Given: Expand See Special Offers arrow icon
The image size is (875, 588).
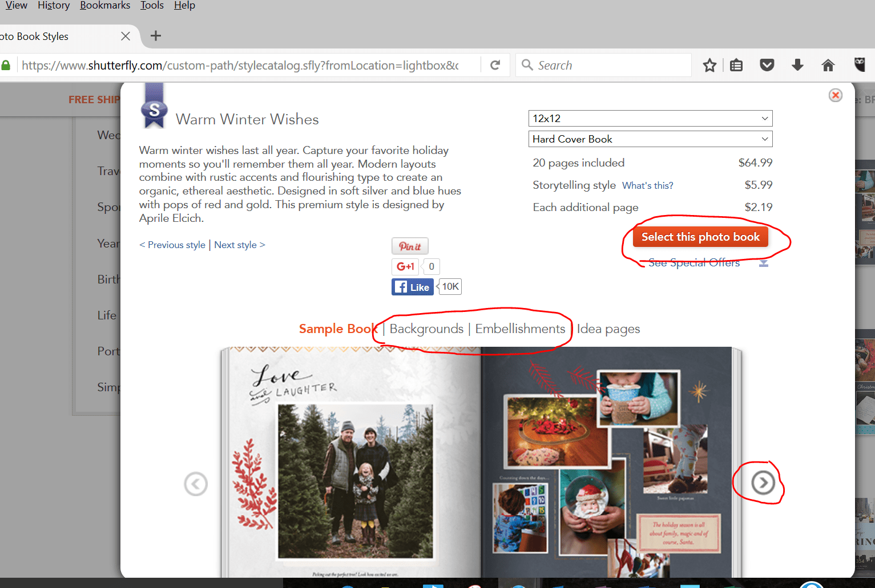Looking at the screenshot, I should pos(764,263).
